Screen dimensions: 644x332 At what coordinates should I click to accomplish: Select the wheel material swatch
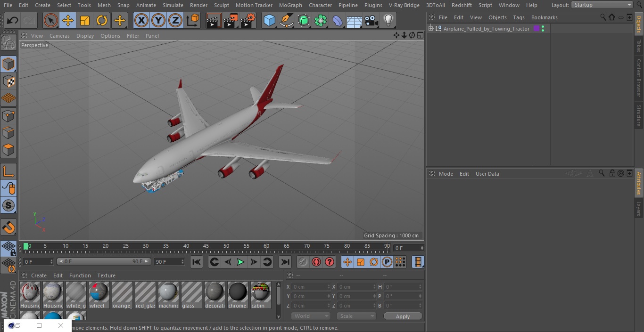coord(99,295)
